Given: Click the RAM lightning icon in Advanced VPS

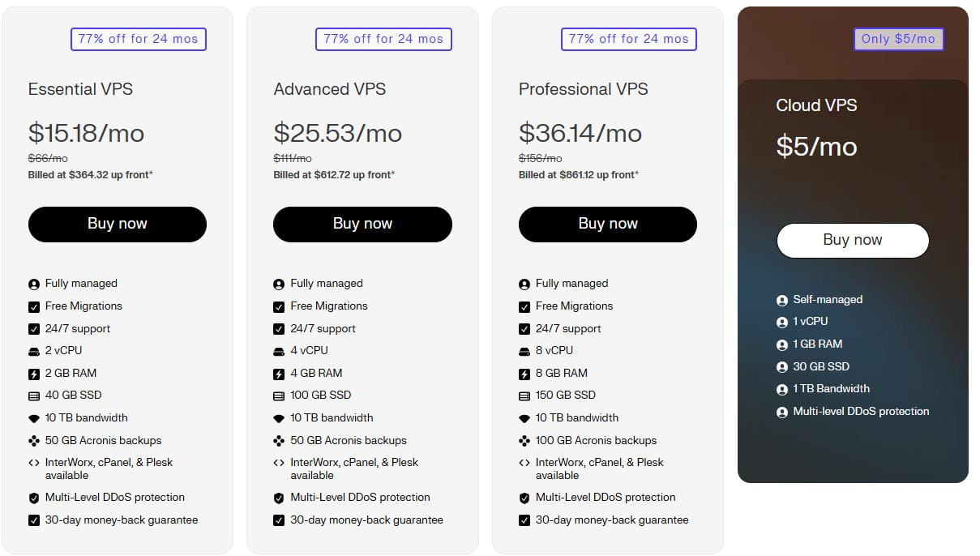Looking at the screenshot, I should click(x=279, y=374).
